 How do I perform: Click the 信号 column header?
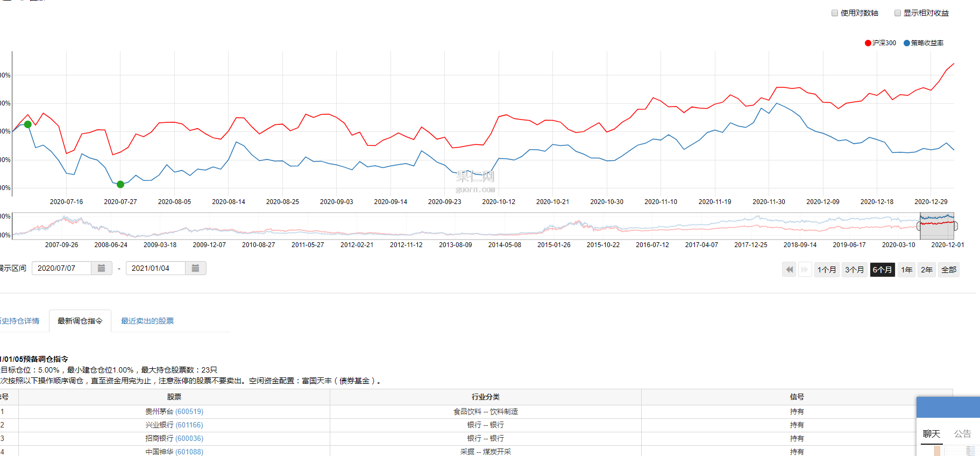click(797, 397)
